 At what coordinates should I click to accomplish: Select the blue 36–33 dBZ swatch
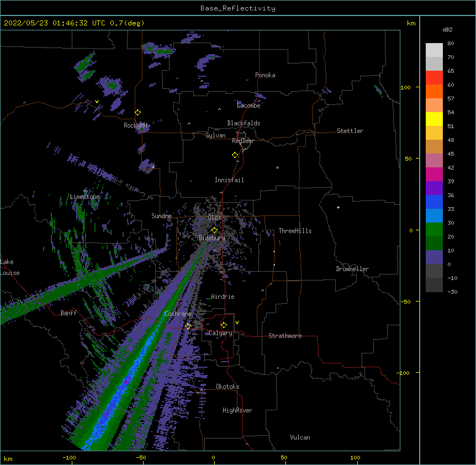click(x=434, y=202)
